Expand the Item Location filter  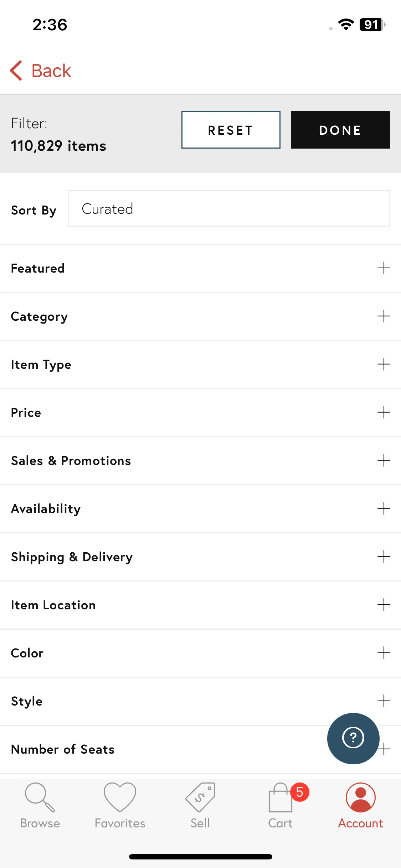tap(200, 605)
